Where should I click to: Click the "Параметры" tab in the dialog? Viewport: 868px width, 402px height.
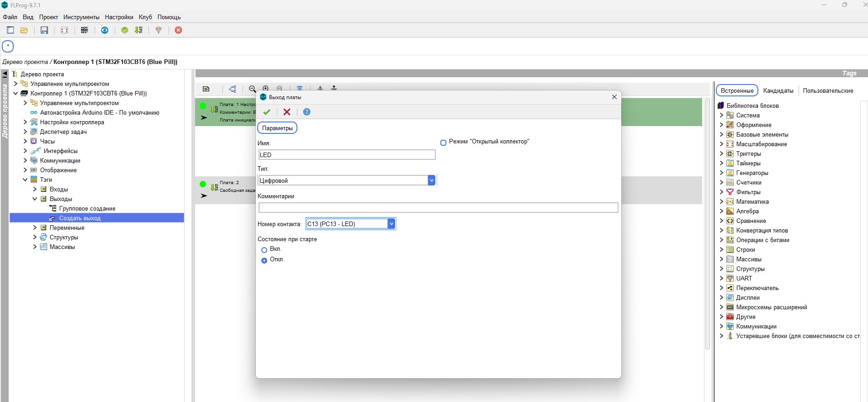(277, 128)
